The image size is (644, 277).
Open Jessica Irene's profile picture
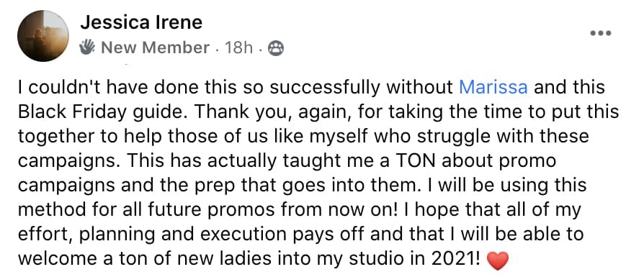click(43, 36)
